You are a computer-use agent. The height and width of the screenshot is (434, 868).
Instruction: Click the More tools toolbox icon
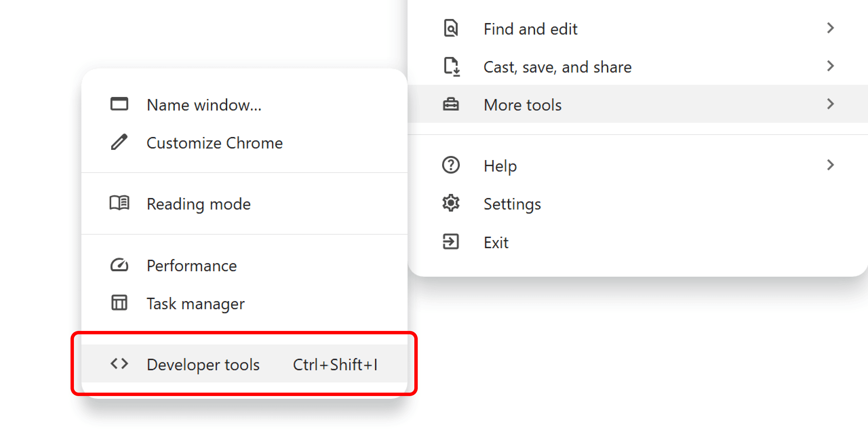point(451,104)
